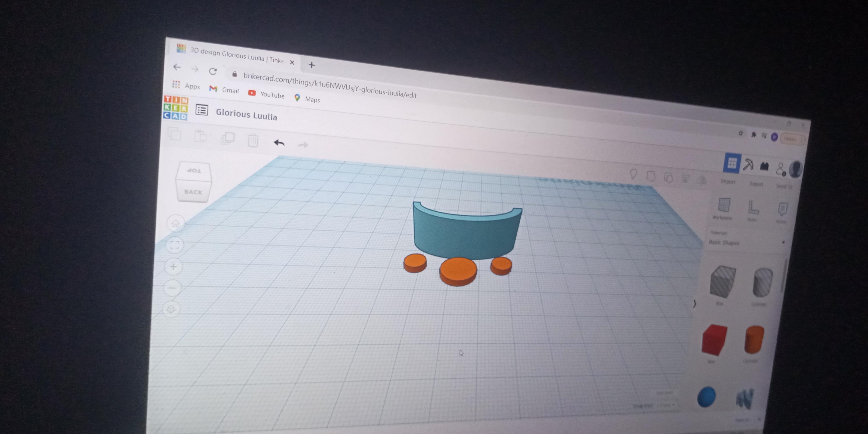The height and width of the screenshot is (434, 868).
Task: Click the Home view button
Action: pos(175,223)
